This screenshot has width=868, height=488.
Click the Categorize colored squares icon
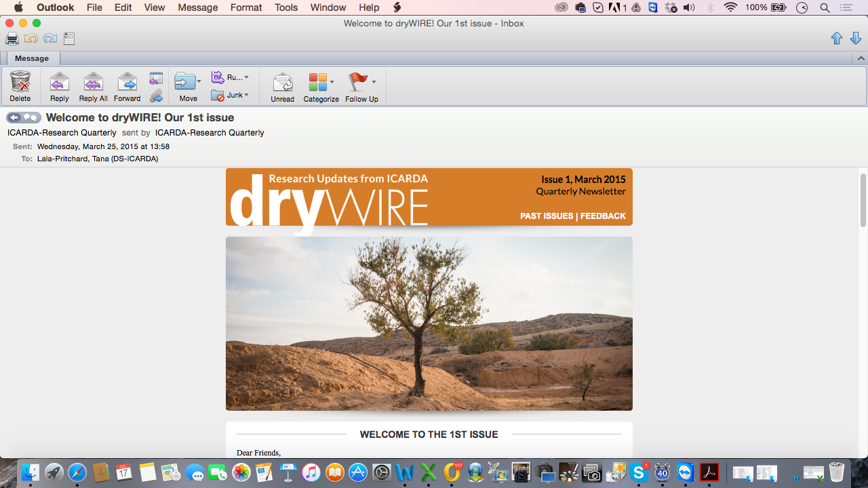(x=317, y=82)
